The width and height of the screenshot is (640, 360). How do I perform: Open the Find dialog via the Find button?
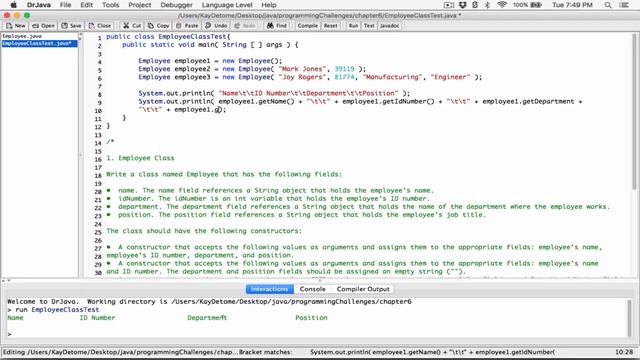coord(277,26)
